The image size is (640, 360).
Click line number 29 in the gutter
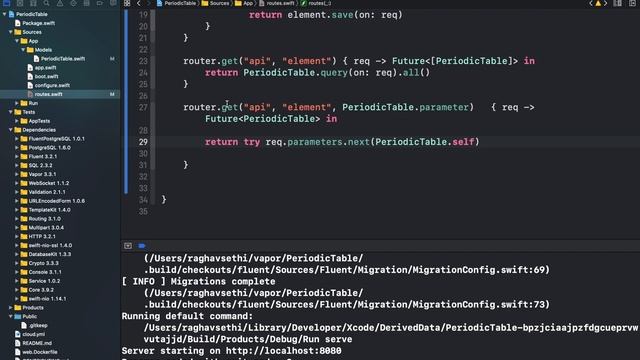click(x=143, y=142)
